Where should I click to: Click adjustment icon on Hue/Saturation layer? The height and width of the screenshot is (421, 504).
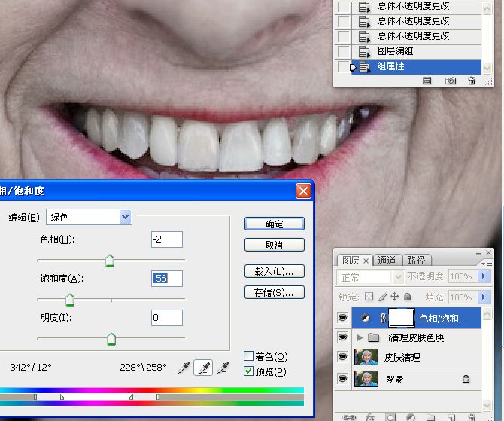[x=366, y=318]
